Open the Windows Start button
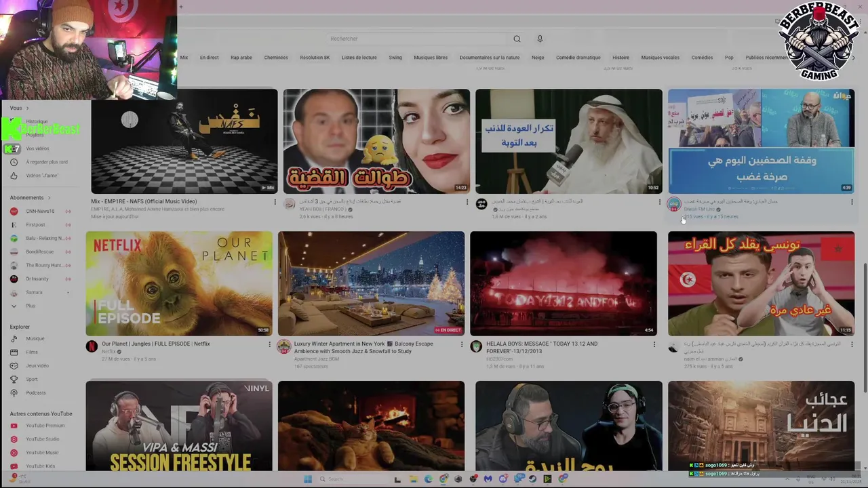 [x=307, y=479]
